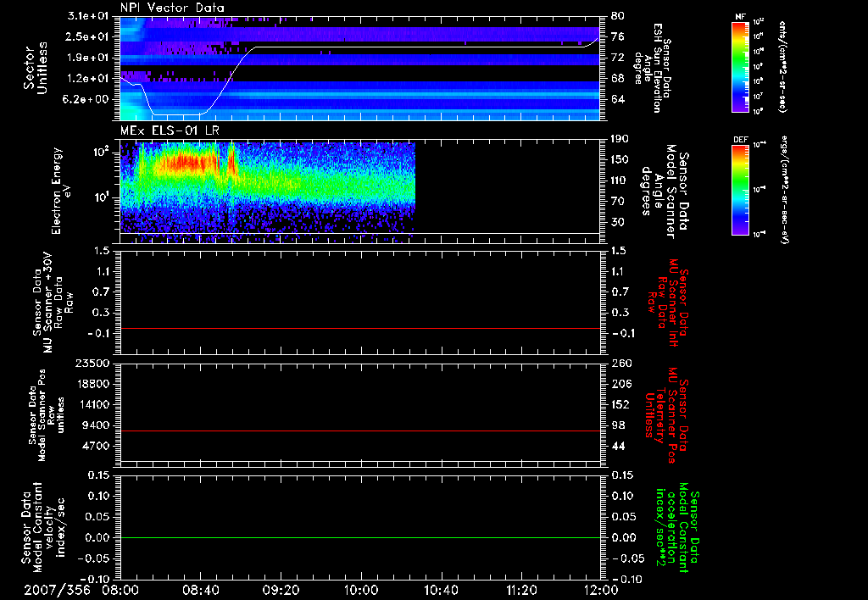Click the "80" sun elevation tick label
This screenshot has height=600, width=868.
pos(618,16)
